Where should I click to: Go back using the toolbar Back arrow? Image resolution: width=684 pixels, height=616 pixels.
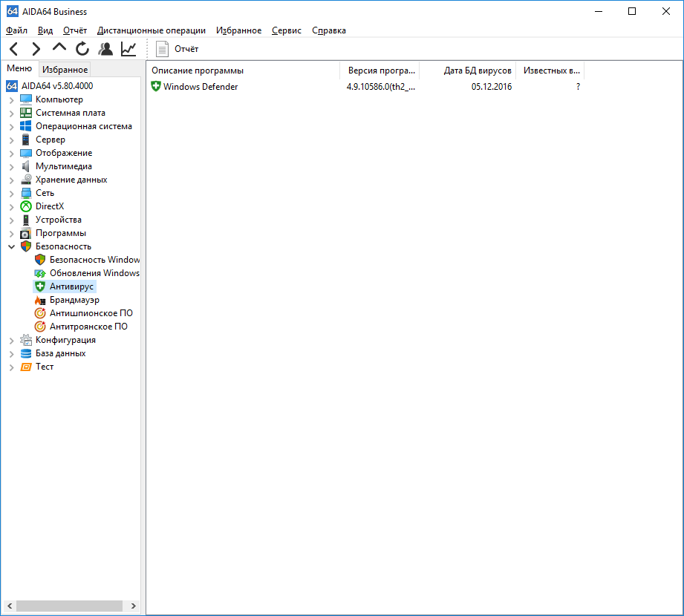click(14, 49)
